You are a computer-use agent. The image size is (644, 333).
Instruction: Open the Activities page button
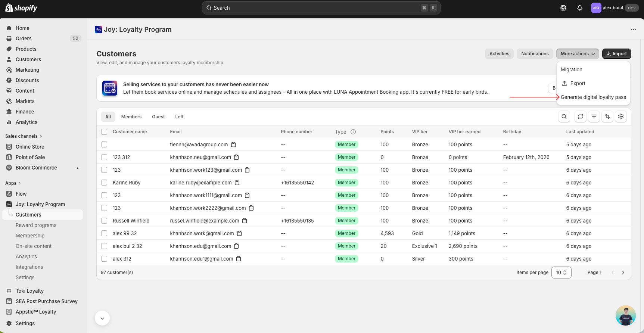pyautogui.click(x=499, y=54)
